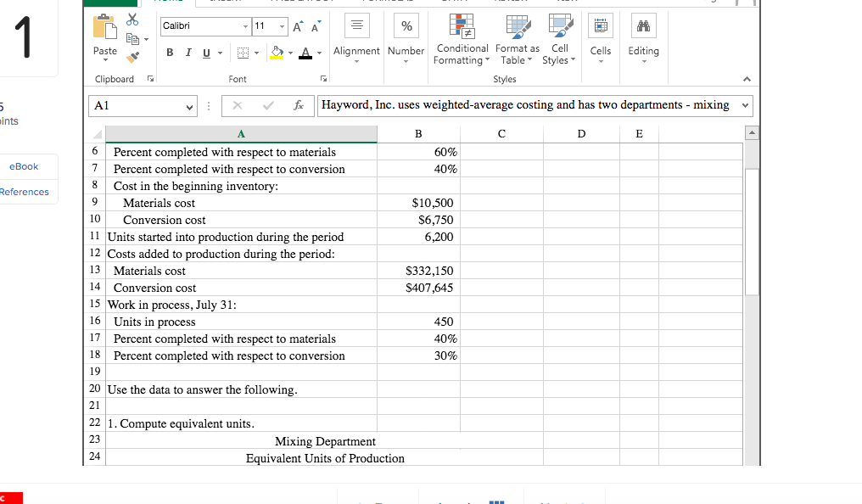Viewport: 862px width, 504px height.
Task: Click the Copy icon
Action: (x=132, y=38)
